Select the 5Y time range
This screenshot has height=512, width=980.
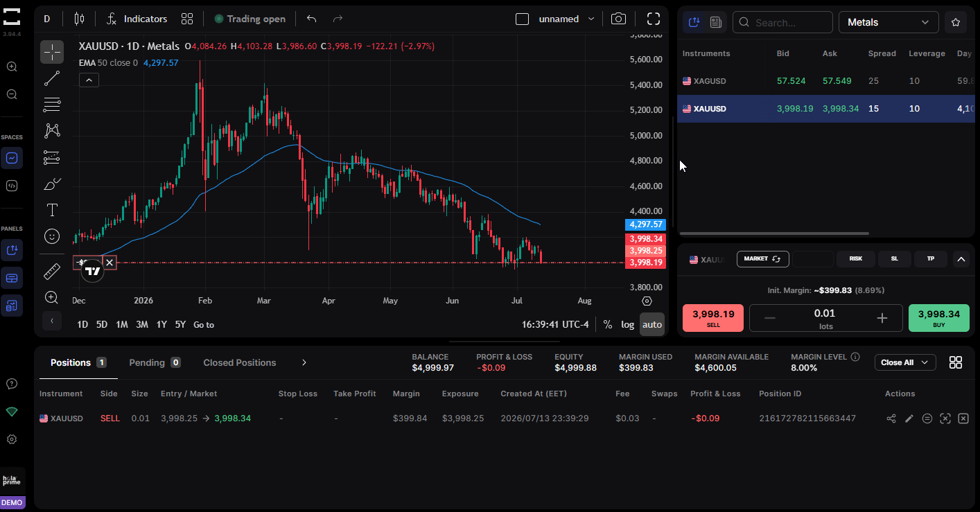click(180, 324)
